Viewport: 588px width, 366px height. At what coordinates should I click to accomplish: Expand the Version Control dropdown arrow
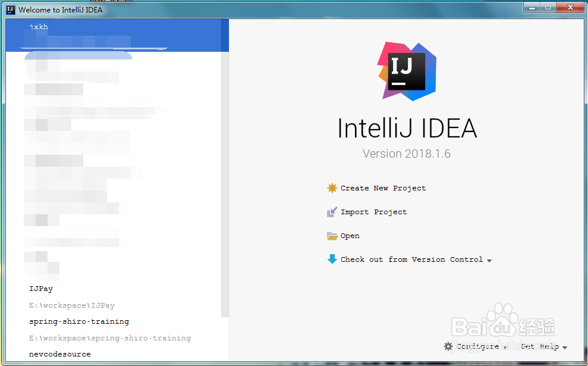(489, 261)
